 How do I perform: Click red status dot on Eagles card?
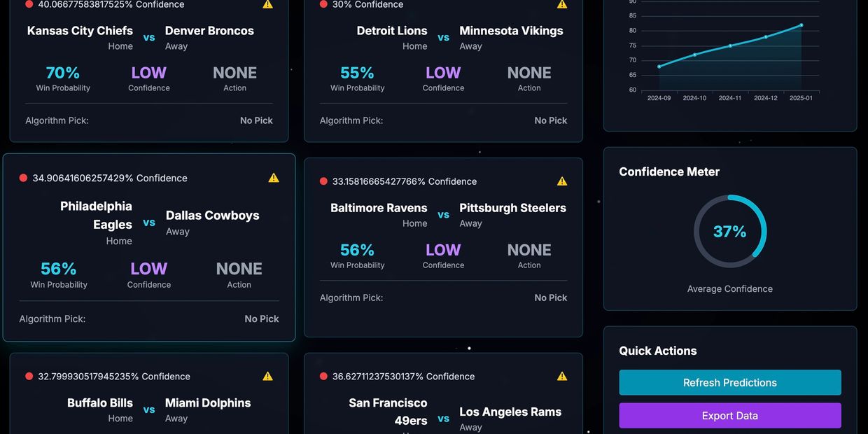[x=23, y=178]
